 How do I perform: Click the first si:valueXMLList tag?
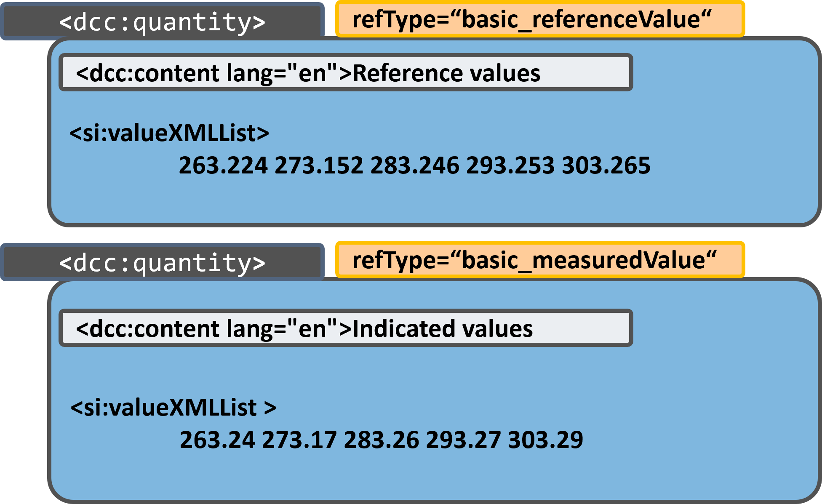[169, 133]
